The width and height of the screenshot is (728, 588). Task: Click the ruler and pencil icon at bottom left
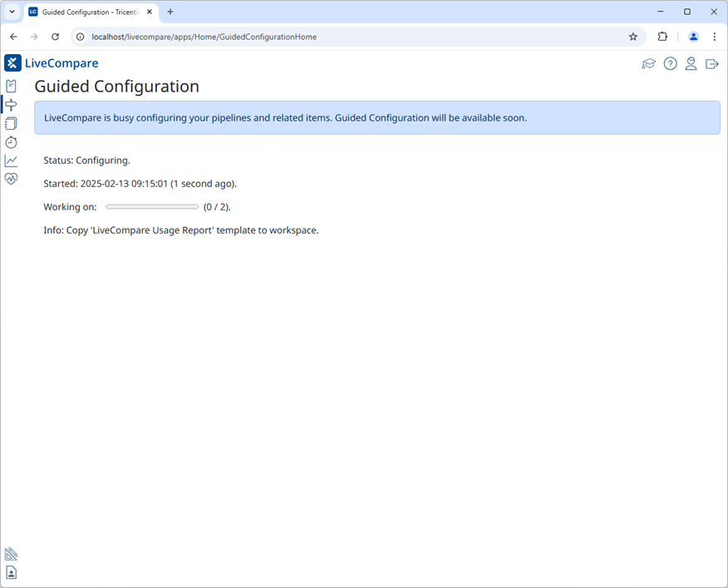[11, 553]
